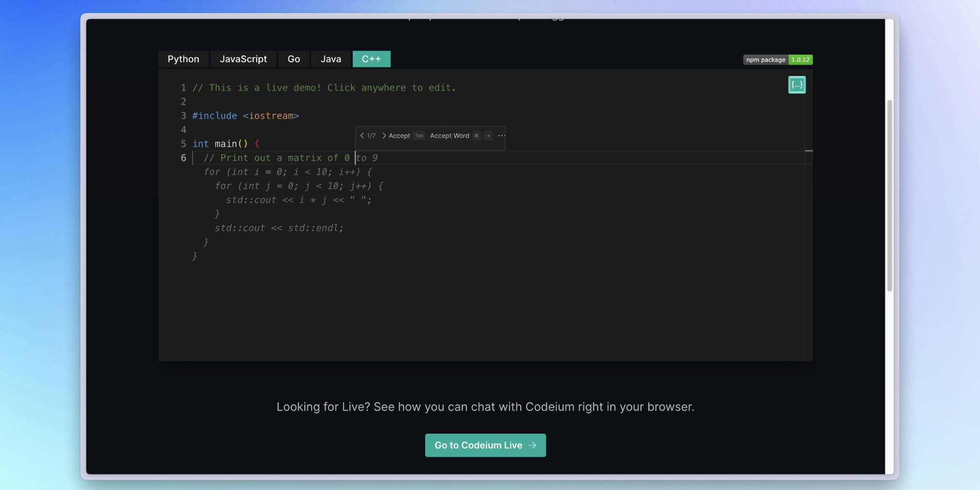Click suggested inner for loop with j
This screenshot has width=980, height=490.
tap(299, 186)
